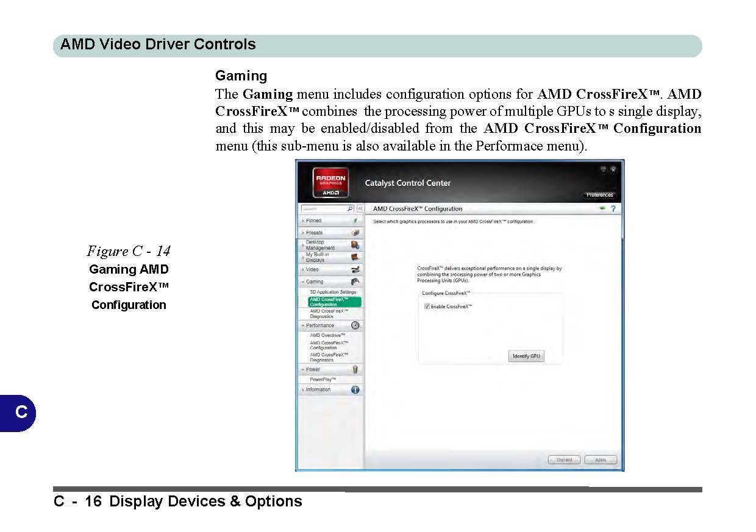Click the My Built-in Displays laptop icon
The width and height of the screenshot is (756, 532).
click(x=355, y=257)
